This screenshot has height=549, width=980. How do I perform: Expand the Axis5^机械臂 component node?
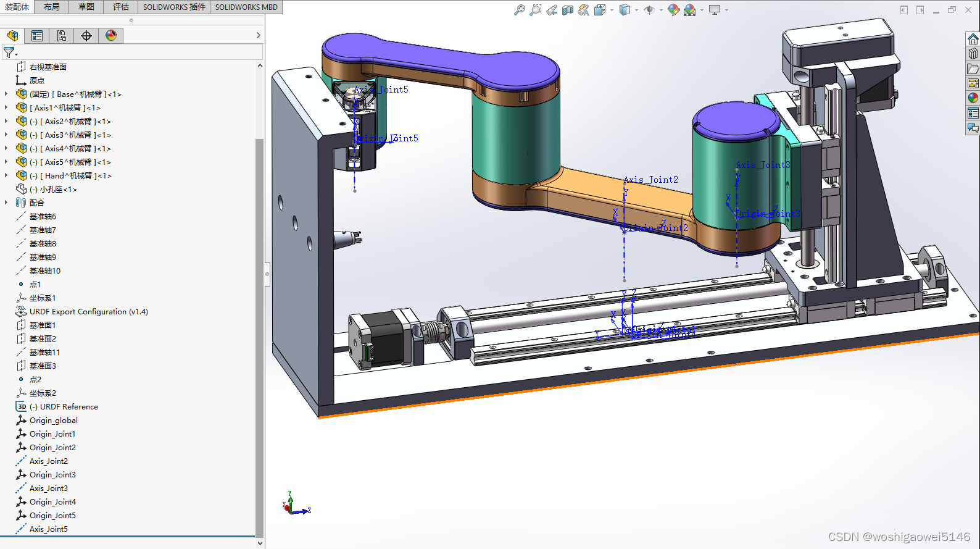7,162
